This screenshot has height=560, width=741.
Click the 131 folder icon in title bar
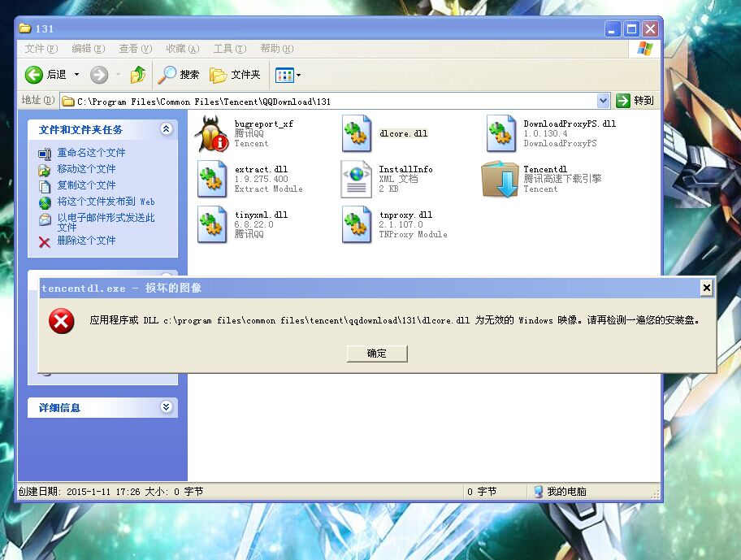pos(25,28)
